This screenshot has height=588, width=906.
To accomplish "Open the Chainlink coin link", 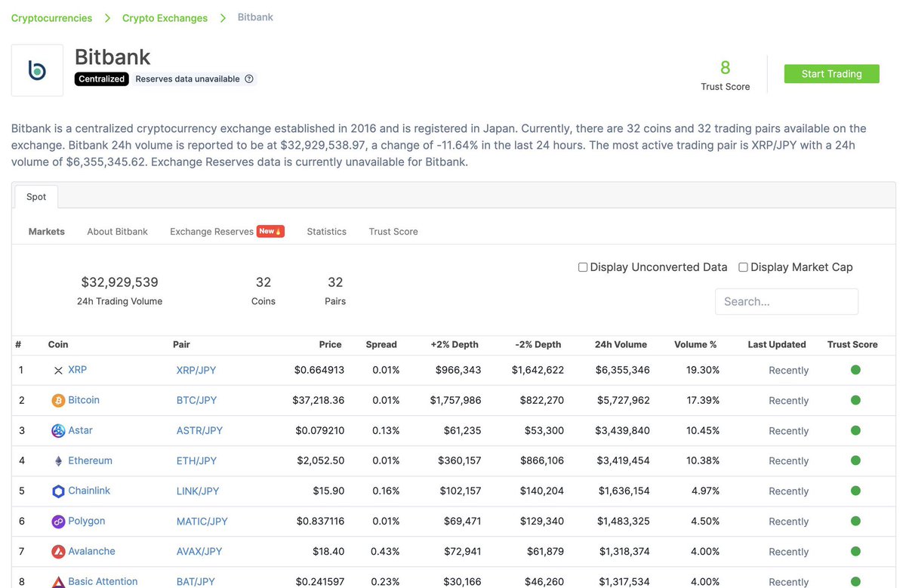I will (89, 491).
